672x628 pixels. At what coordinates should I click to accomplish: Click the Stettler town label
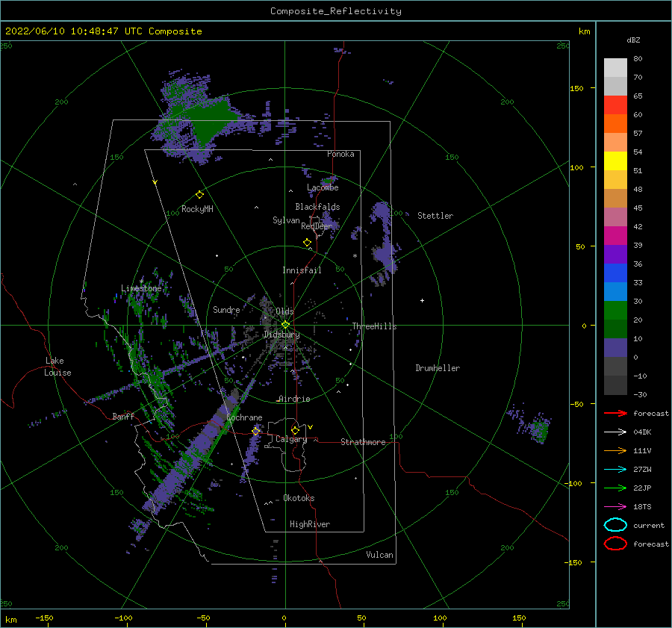pos(435,216)
